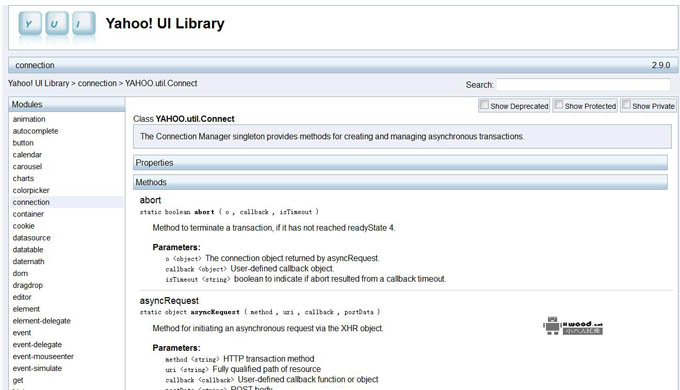Open the container module

click(x=28, y=214)
